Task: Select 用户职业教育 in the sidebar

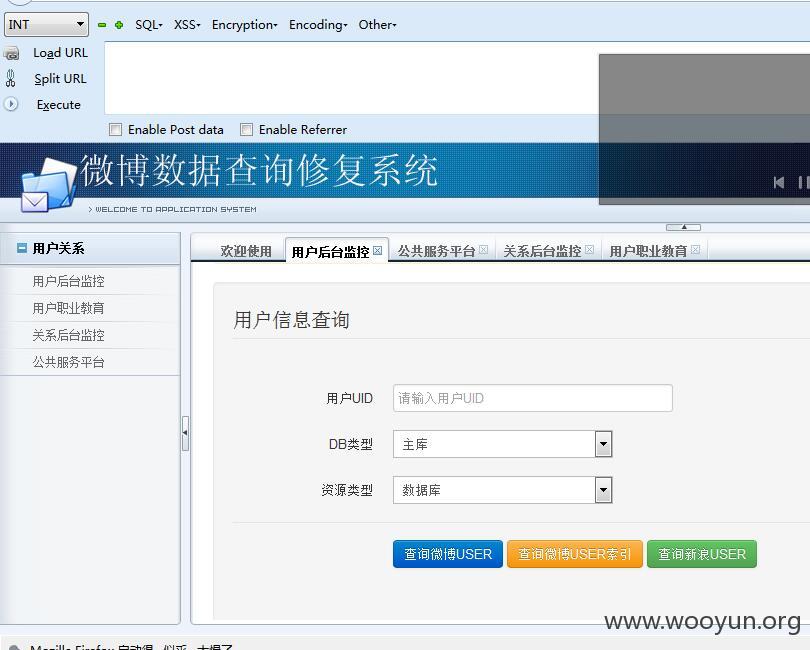Action: click(68, 308)
